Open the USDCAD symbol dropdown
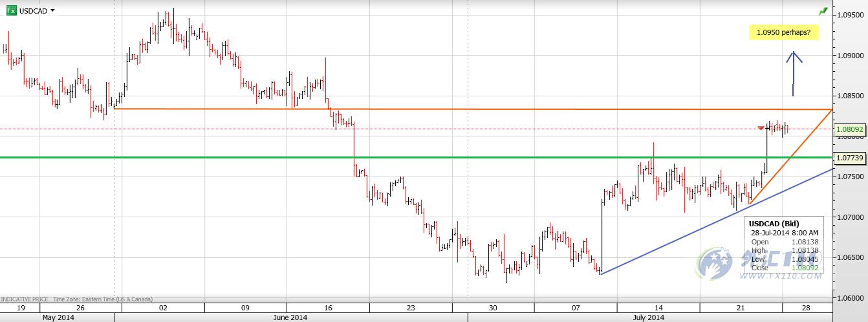 coord(52,11)
